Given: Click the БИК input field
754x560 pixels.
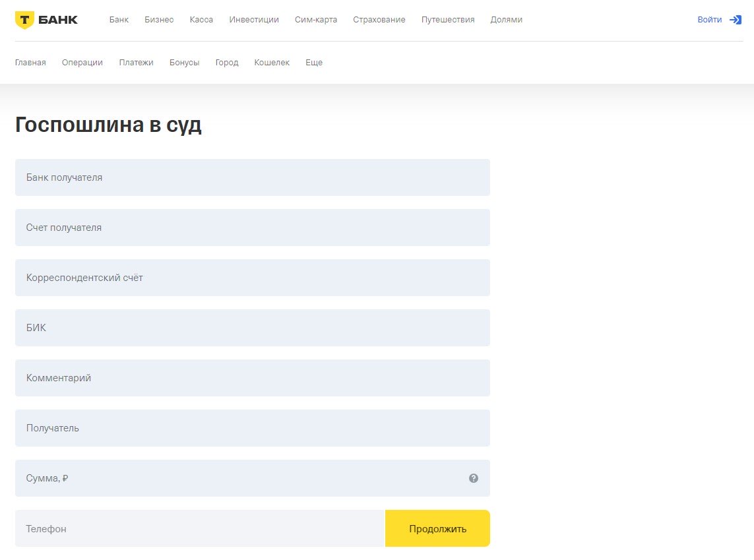Looking at the screenshot, I should (252, 328).
